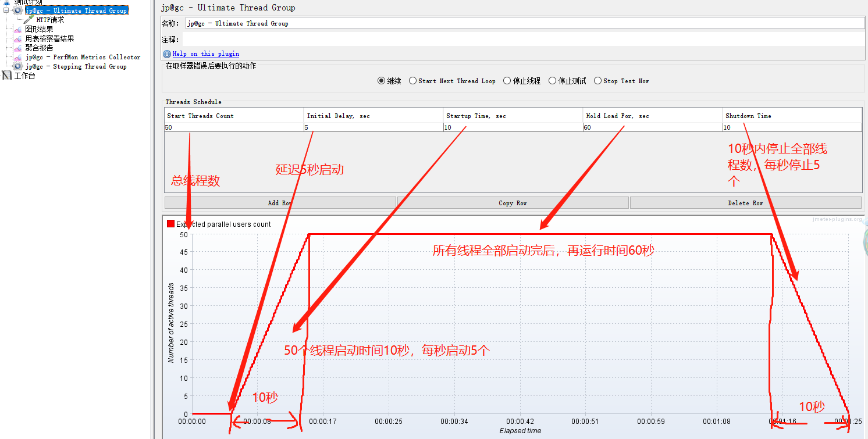The width and height of the screenshot is (868, 439).
Task: Select the 工作台 tree item
Action: [x=24, y=76]
